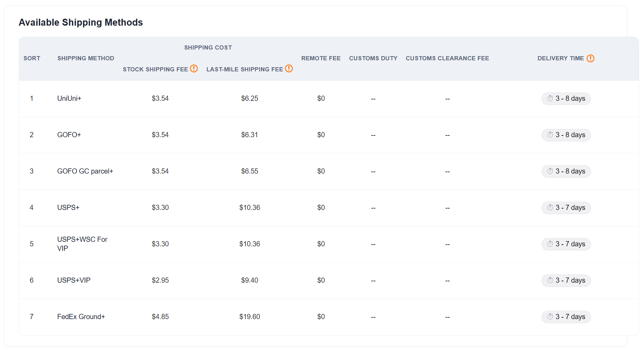Image resolution: width=644 pixels, height=352 pixels.
Task: Click the $2.95 stock shipping fee
Action: coord(160,280)
